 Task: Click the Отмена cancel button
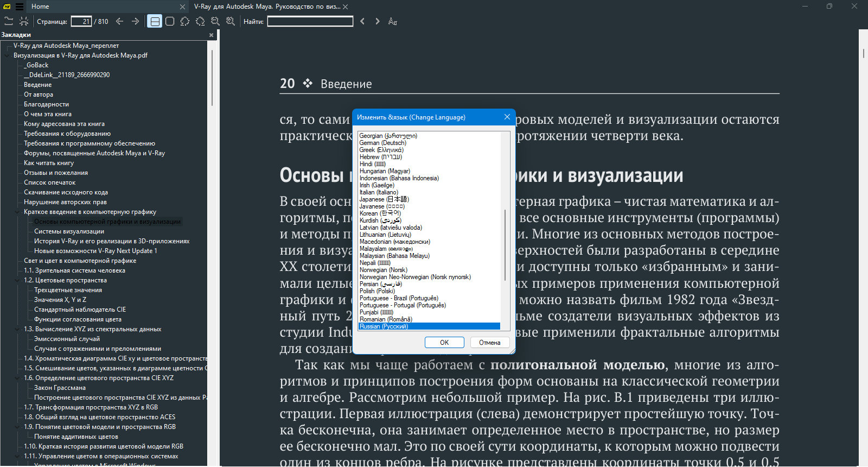point(489,343)
